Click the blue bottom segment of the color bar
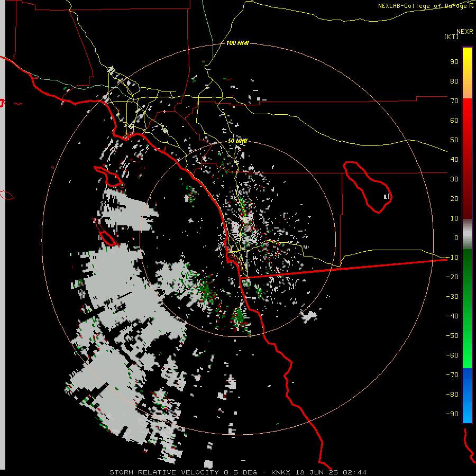 (x=467, y=395)
